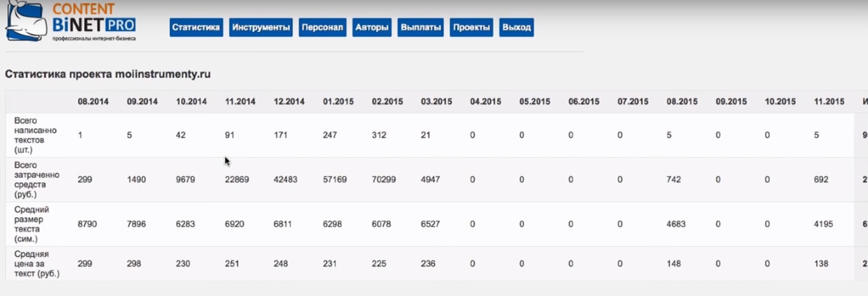Open the Авторы menu item
Screen dimensions: 868x296
[372, 27]
